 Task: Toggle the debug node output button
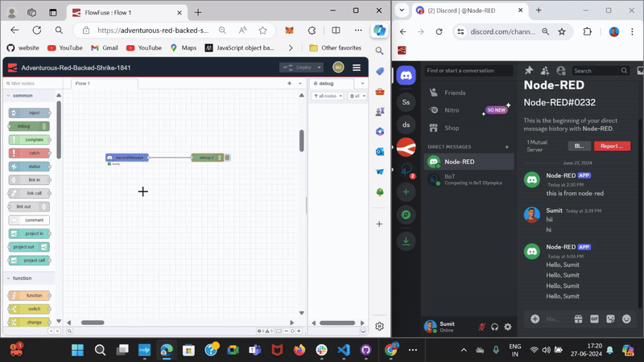point(229,158)
